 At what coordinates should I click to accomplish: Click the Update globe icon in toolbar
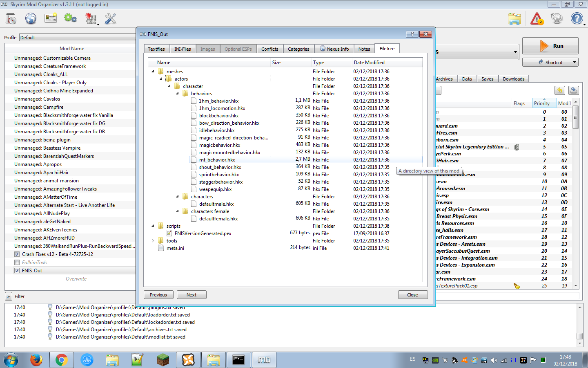(x=557, y=19)
